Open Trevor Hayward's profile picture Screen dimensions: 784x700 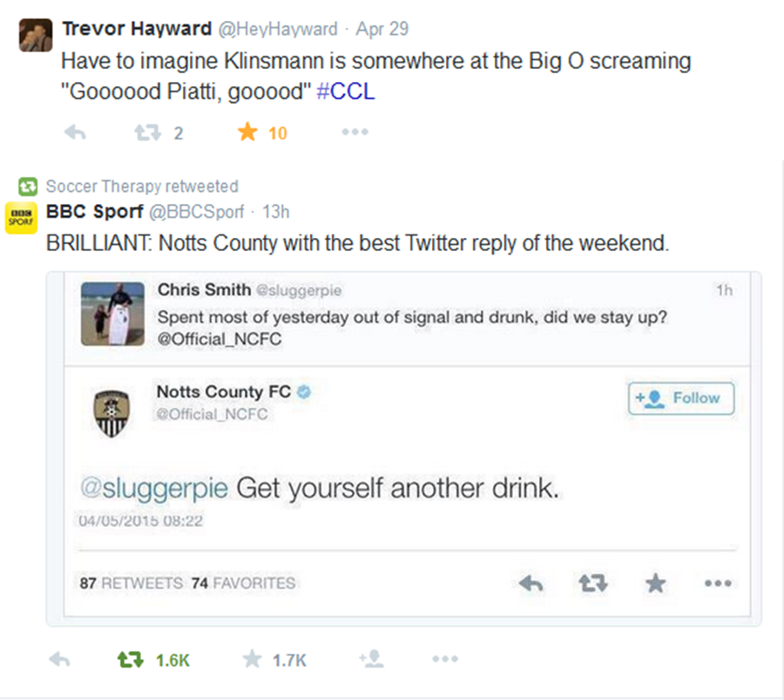35,33
